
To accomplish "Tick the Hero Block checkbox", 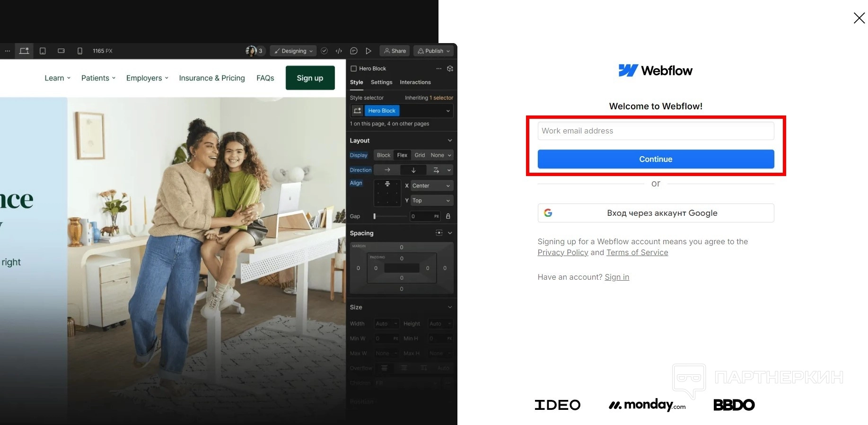I will point(353,69).
